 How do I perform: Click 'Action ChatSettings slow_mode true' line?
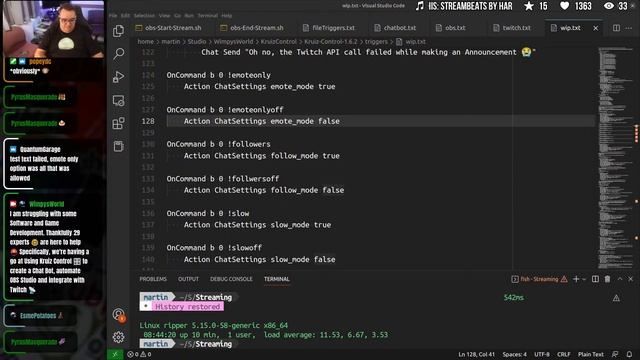pos(257,225)
